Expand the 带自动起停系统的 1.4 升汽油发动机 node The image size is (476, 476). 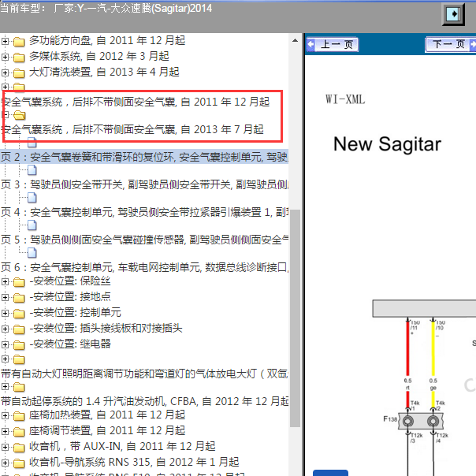(x=5, y=387)
